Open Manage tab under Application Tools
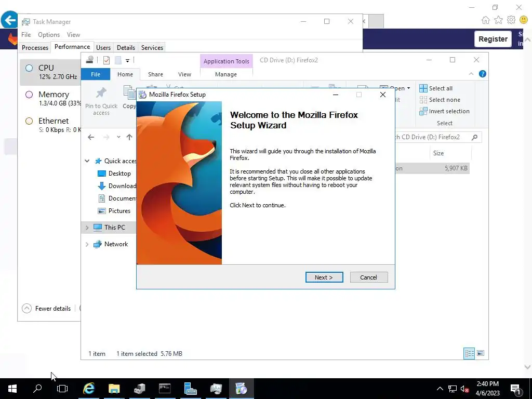The image size is (532, 399). (226, 74)
